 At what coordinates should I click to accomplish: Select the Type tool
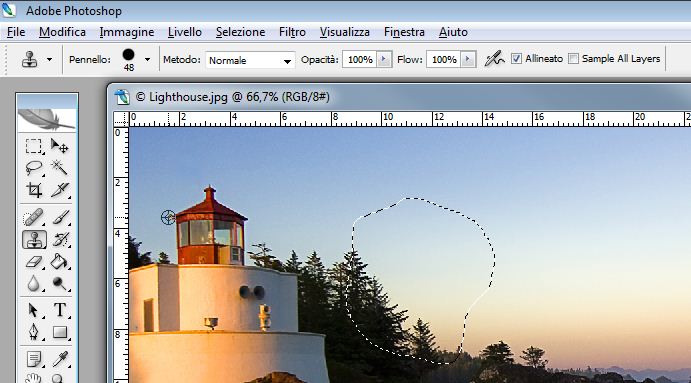point(60,310)
